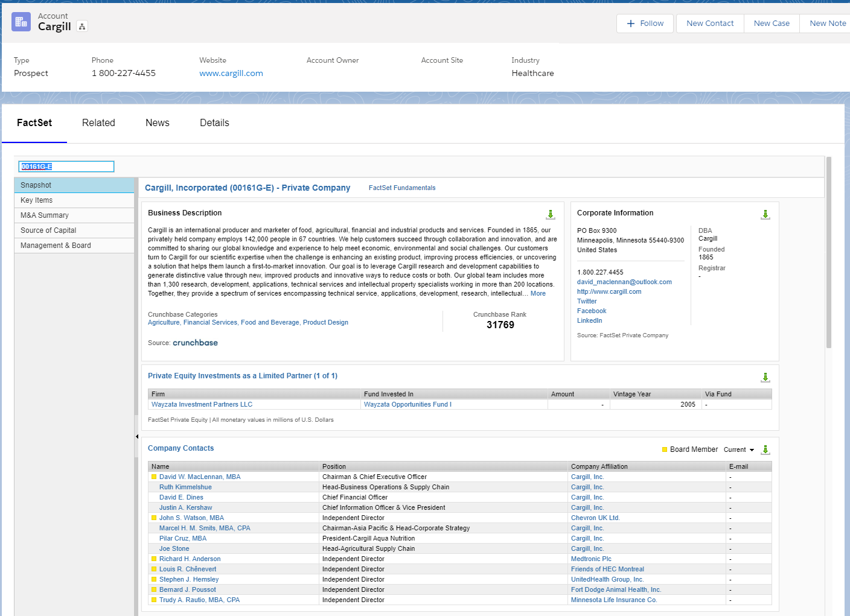Open UnitedHealth Group, Inc. affiliation
This screenshot has height=616, width=850.
[x=607, y=580]
